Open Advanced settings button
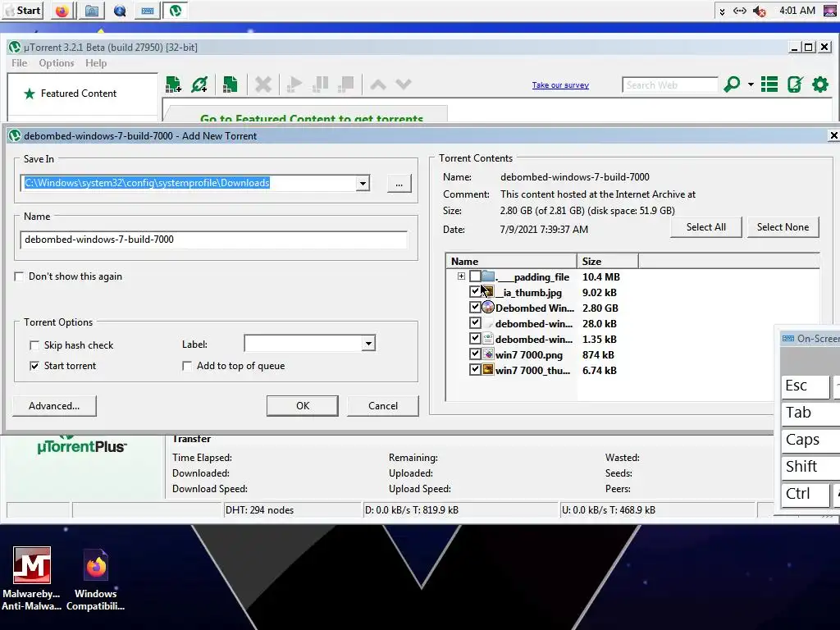Image resolution: width=840 pixels, height=630 pixels. coord(54,406)
